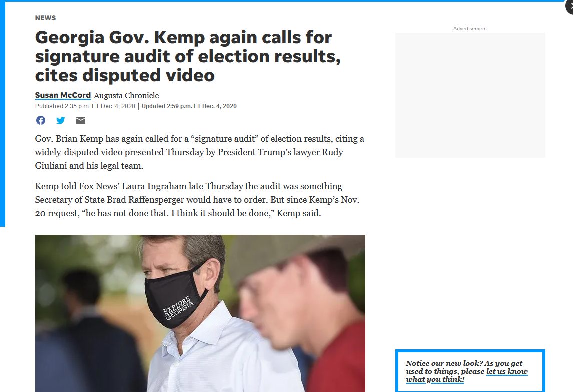
Task: Click the Advertisement label above the ad
Action: click(470, 28)
